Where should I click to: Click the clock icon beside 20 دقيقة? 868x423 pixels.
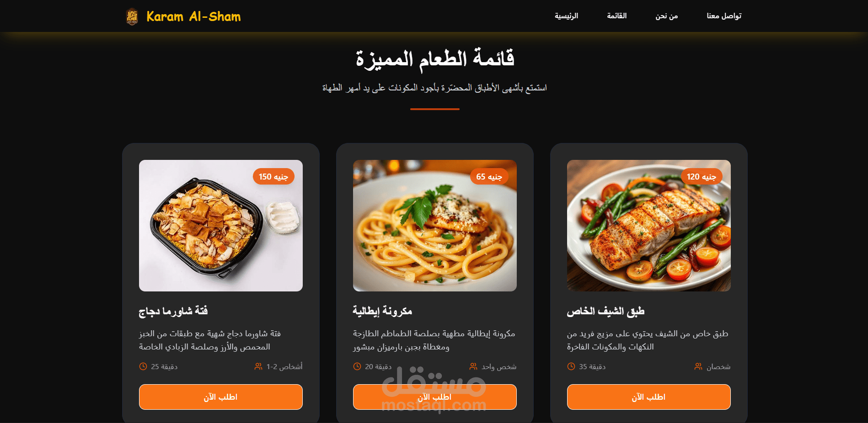[357, 366]
